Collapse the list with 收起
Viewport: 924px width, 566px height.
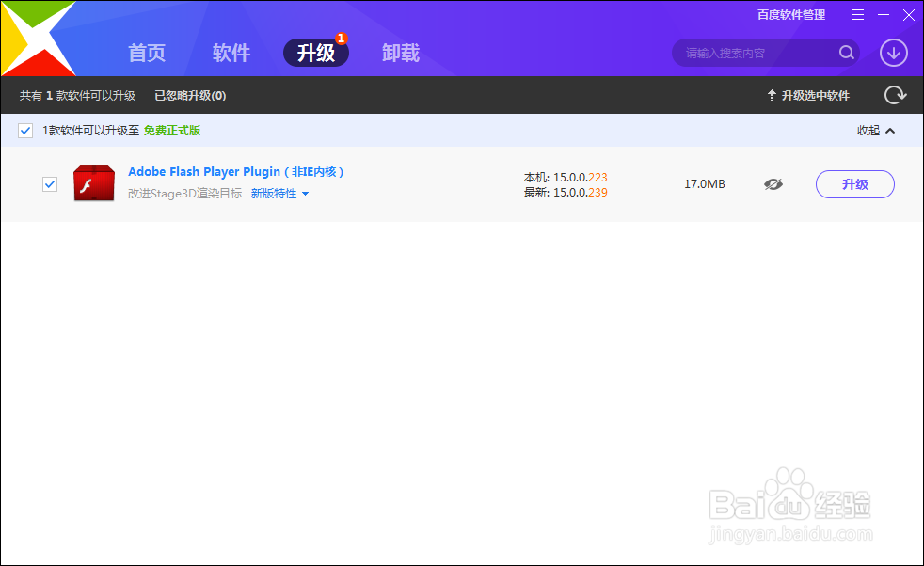pos(876,130)
